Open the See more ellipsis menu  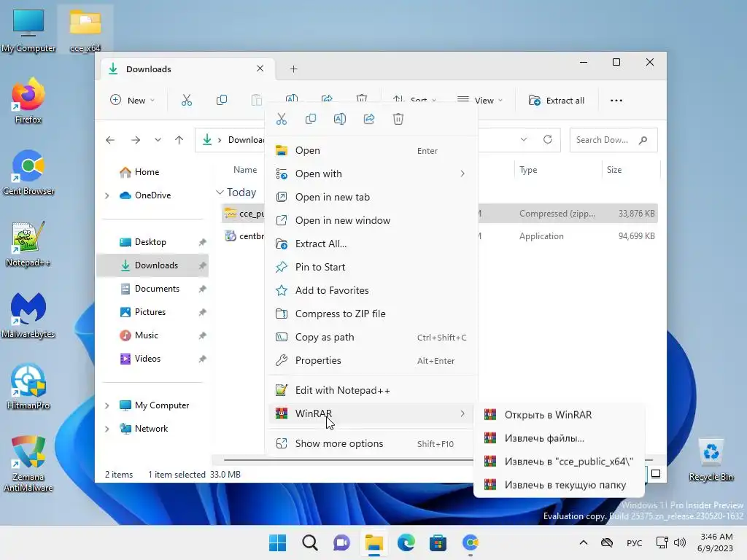(616, 101)
